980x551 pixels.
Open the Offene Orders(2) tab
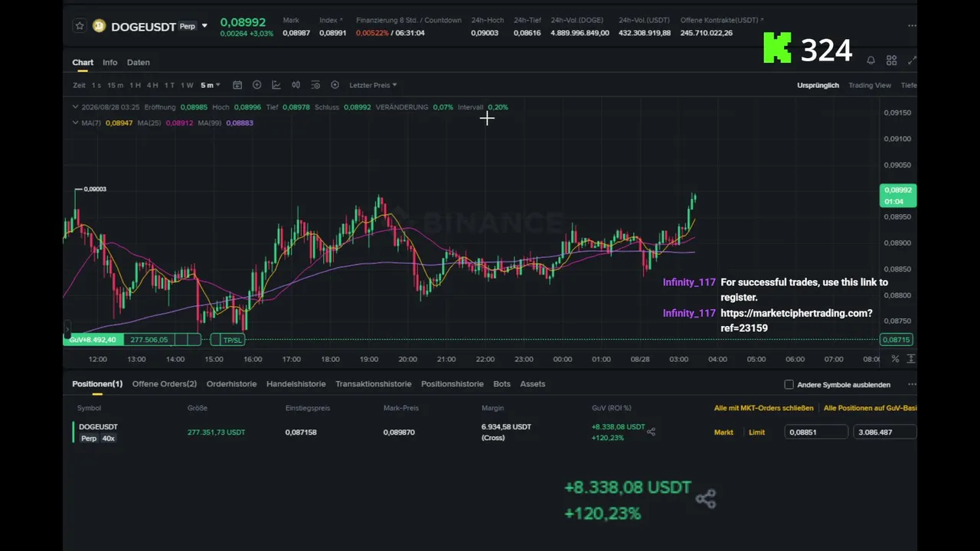click(x=165, y=383)
